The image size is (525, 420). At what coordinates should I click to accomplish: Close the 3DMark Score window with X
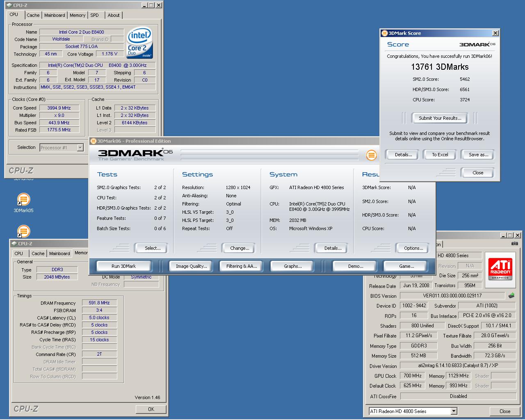coord(495,33)
